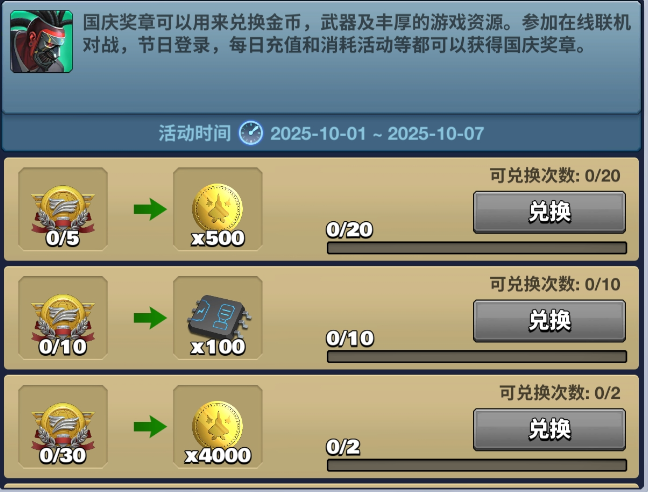The width and height of the screenshot is (648, 492).
Task: Select the medal icon showing 0/5
Action: [x=63, y=209]
